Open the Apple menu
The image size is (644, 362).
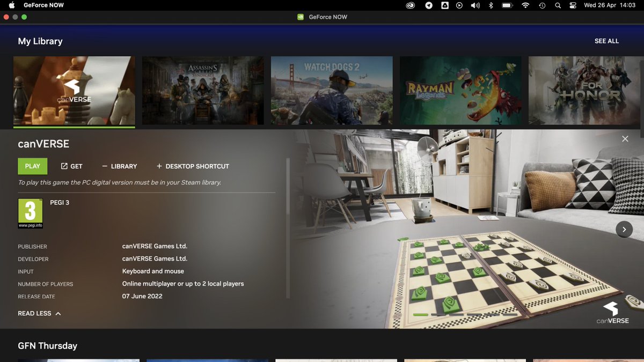[x=11, y=5]
